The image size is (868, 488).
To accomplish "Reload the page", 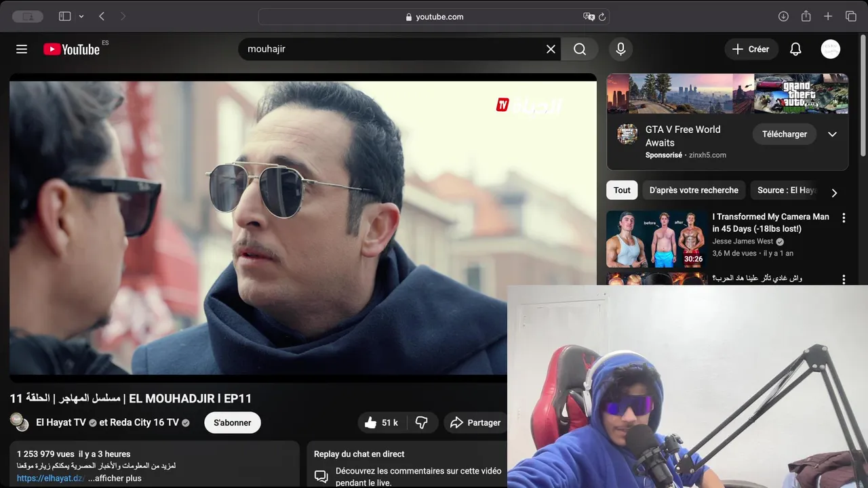I will click(x=601, y=16).
